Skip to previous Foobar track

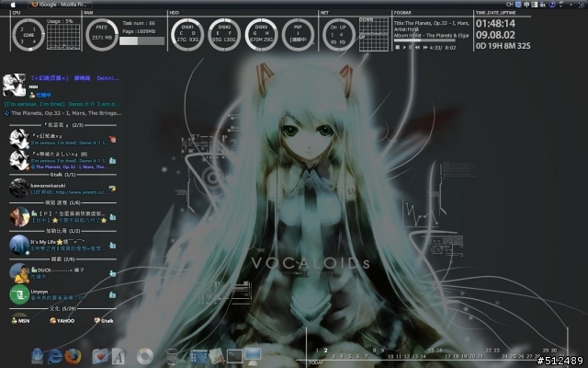coord(417,47)
